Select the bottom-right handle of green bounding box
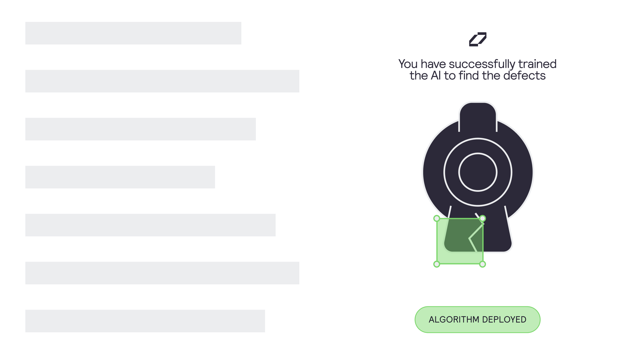This screenshot has width=644, height=362. point(482,264)
